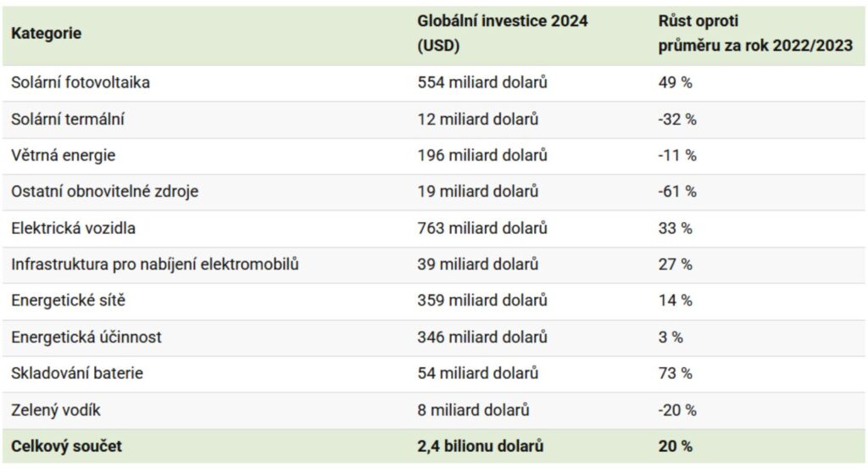
Task: Click the 346 miliard dolarů cell
Action: pyautogui.click(x=482, y=338)
